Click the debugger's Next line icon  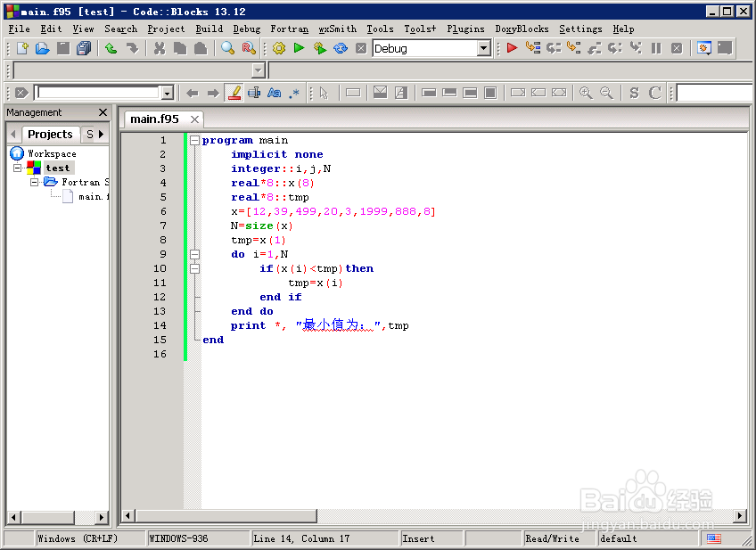(554, 48)
